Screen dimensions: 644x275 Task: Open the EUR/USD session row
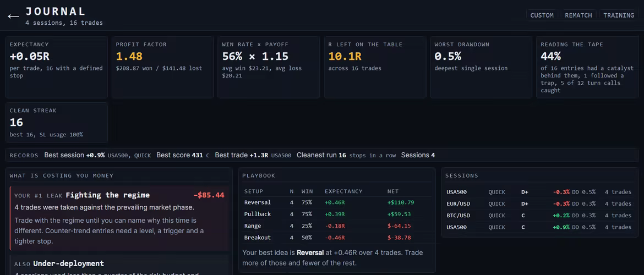[539, 204]
